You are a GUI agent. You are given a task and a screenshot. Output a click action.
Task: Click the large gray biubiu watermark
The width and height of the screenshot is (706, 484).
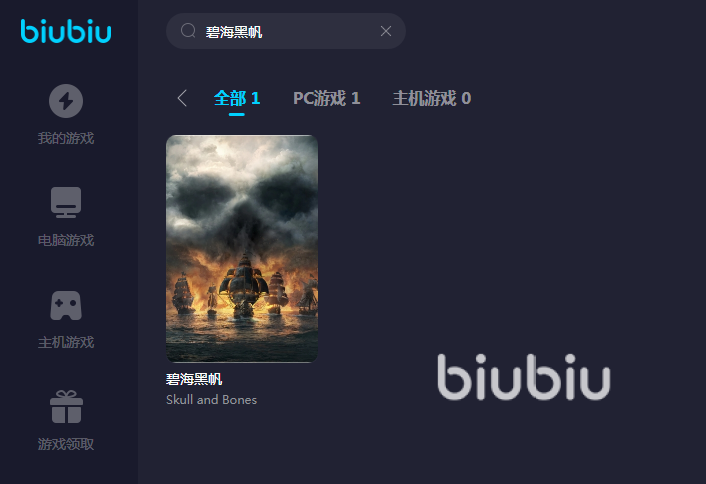(524, 377)
